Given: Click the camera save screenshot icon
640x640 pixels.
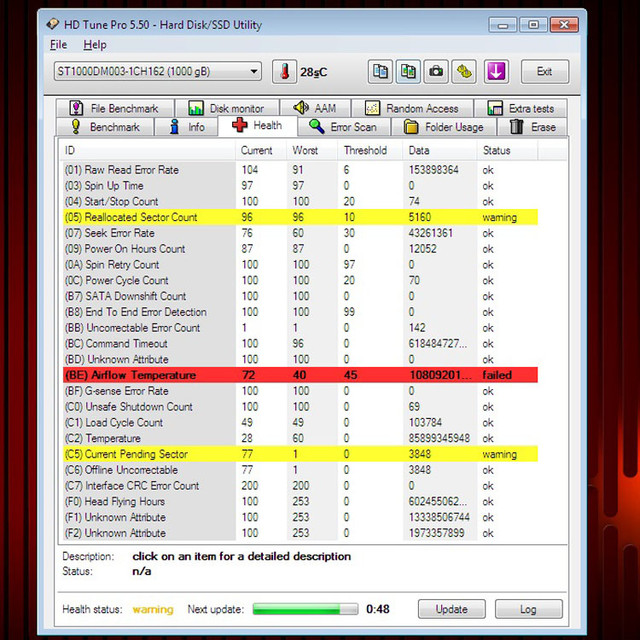Looking at the screenshot, I should pyautogui.click(x=436, y=72).
